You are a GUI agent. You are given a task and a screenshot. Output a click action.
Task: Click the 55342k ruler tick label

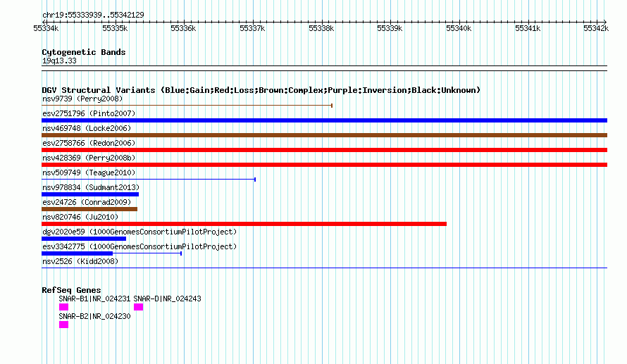point(596,28)
